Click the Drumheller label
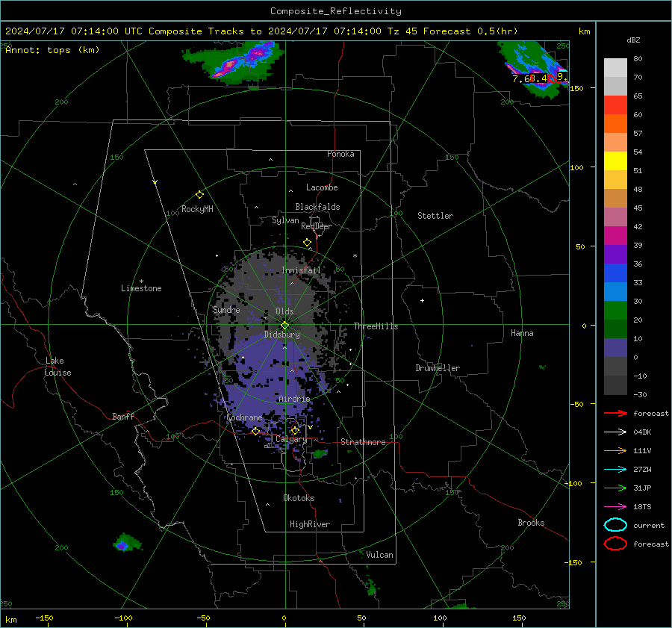 (x=438, y=368)
